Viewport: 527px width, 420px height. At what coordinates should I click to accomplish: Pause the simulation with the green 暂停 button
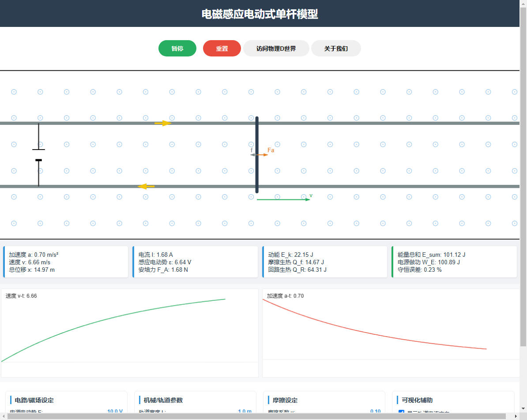click(177, 49)
